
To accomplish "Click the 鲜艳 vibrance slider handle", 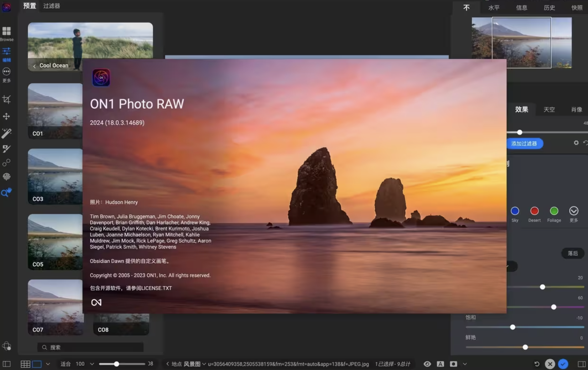I will click(525, 347).
